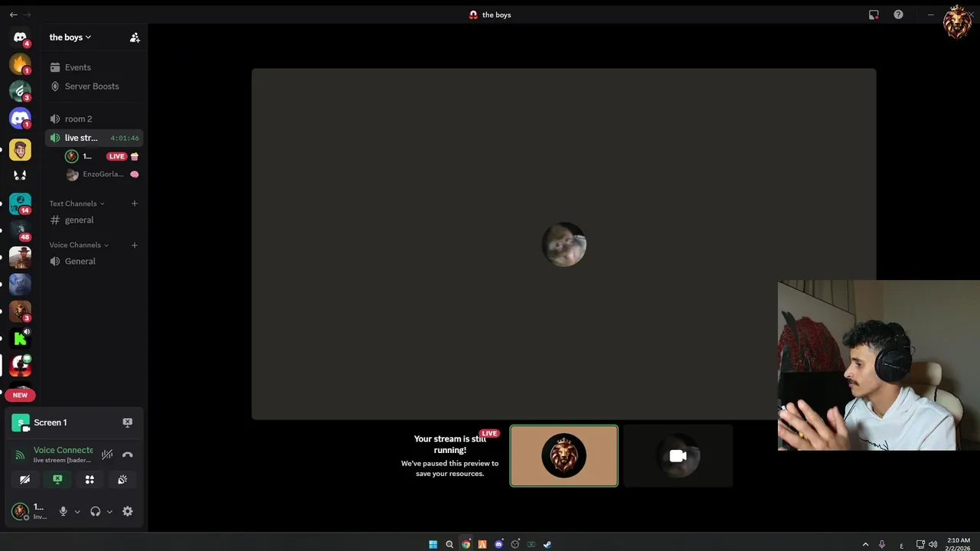Viewport: 980px width, 551px height.
Task: Open the boys server dropdown menu
Action: pos(70,37)
